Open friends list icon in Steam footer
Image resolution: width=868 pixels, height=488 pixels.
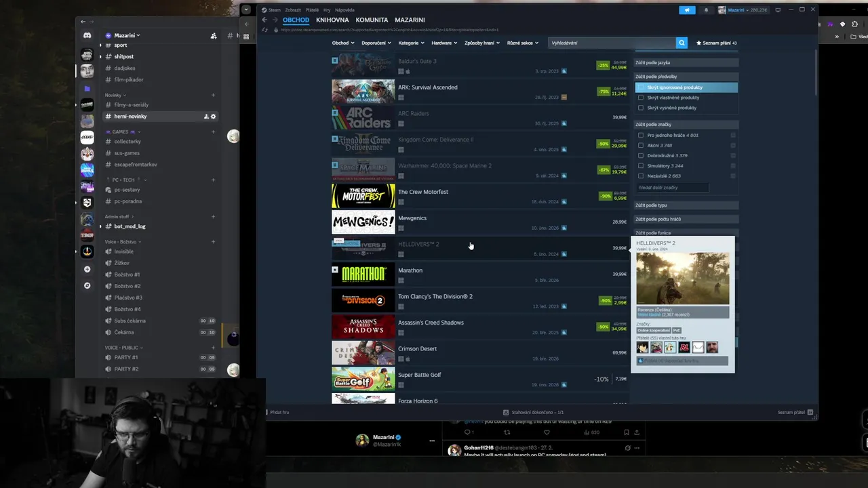(x=810, y=412)
